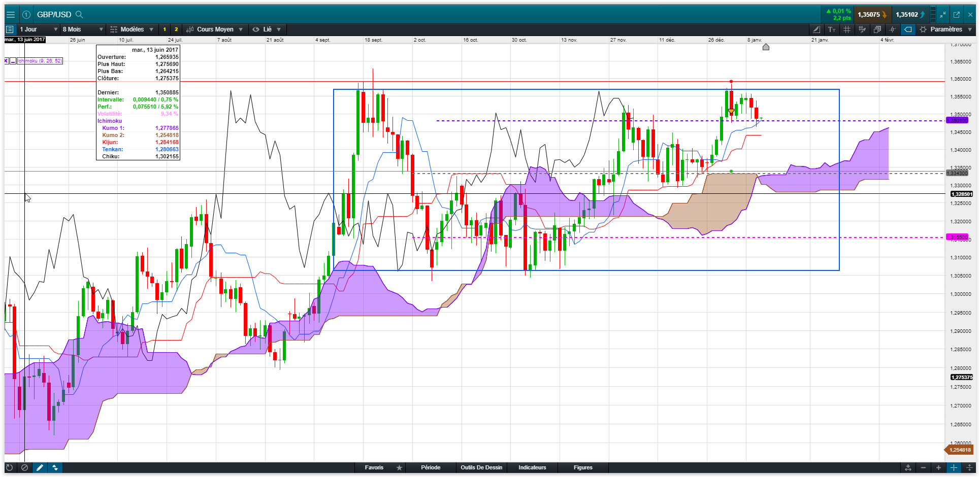Click the black 1,275375 price label
980x477 pixels.
click(961, 378)
